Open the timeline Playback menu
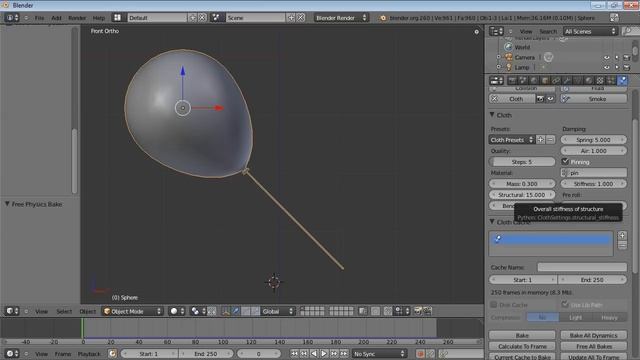The height and width of the screenshot is (360, 640). pyautogui.click(x=89, y=354)
